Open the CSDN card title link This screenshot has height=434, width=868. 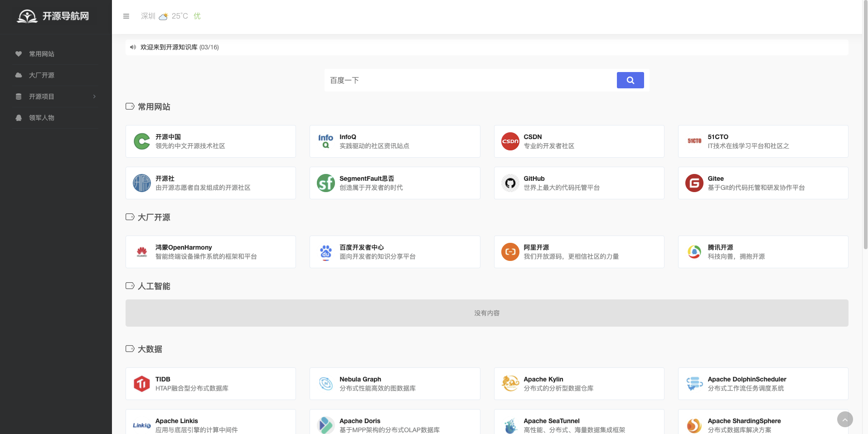click(533, 137)
